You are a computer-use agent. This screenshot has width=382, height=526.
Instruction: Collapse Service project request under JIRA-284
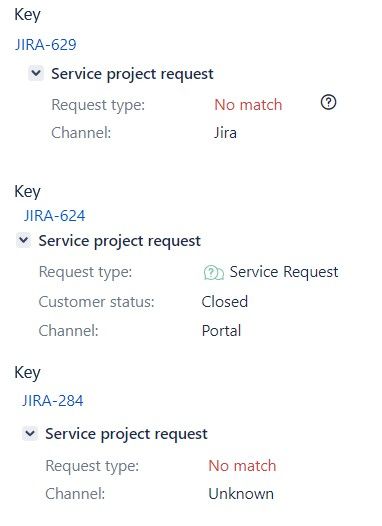point(30,433)
